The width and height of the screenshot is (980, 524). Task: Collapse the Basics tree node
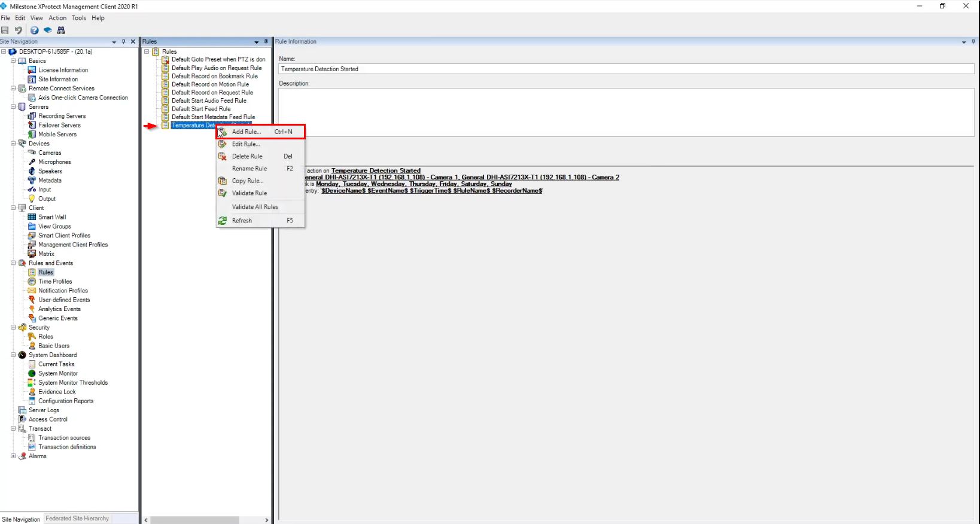point(13,61)
